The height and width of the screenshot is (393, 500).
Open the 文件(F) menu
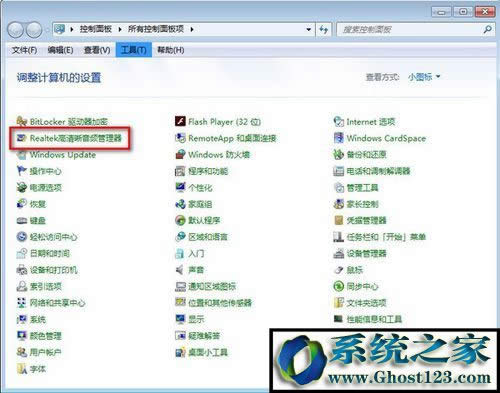click(24, 50)
